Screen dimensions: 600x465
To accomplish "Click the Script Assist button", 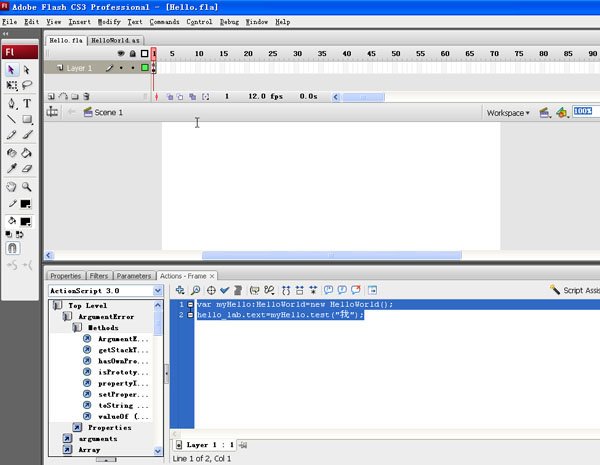I will coord(574,290).
